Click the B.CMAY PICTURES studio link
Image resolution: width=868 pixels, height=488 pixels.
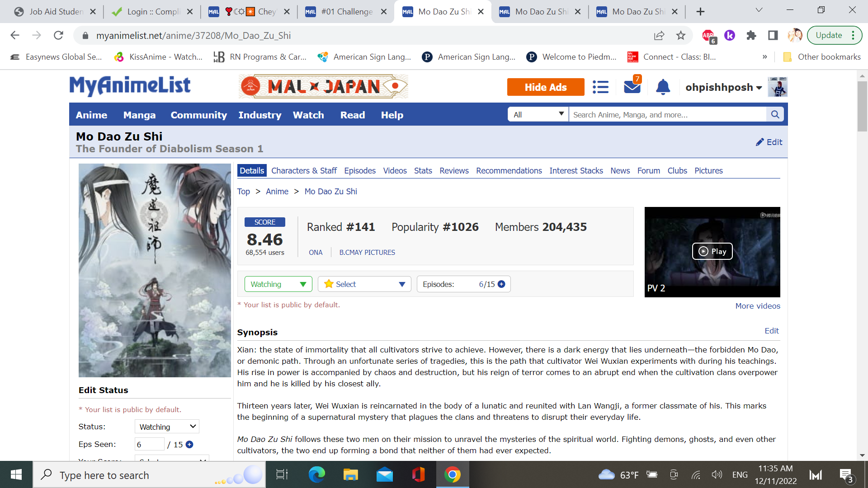pos(367,253)
